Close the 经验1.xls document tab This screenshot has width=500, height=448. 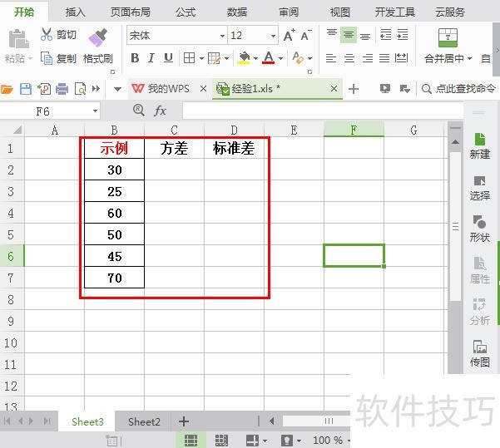pos(334,89)
